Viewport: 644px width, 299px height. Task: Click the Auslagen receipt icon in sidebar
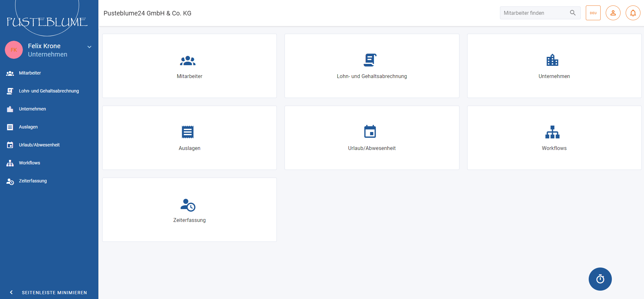pyautogui.click(x=10, y=127)
